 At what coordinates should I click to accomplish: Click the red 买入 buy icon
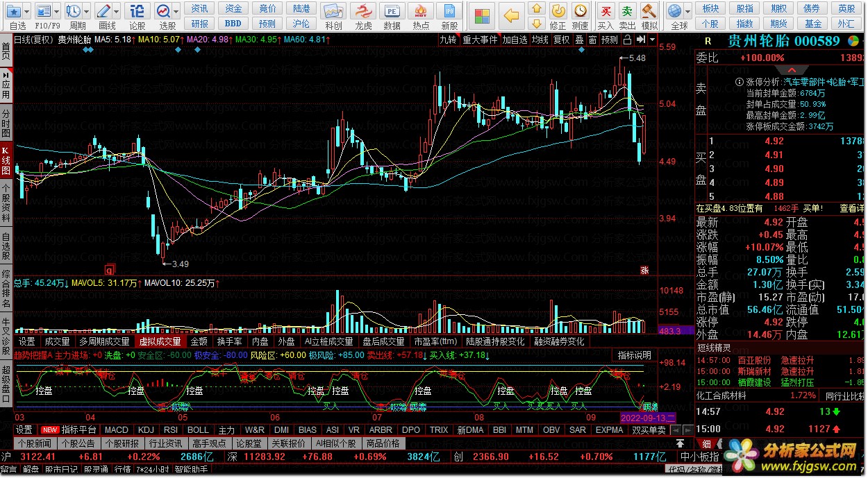click(606, 10)
